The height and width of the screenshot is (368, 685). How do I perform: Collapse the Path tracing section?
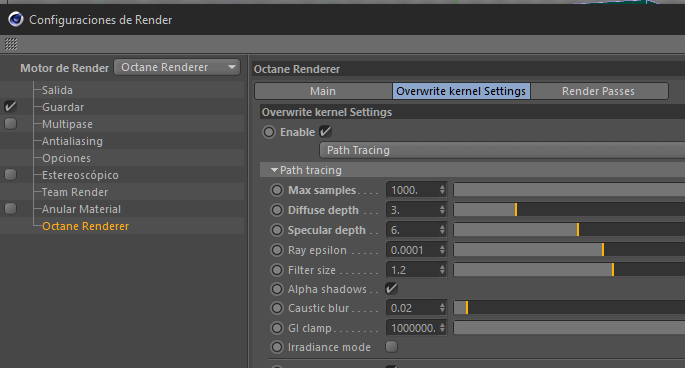[274, 170]
